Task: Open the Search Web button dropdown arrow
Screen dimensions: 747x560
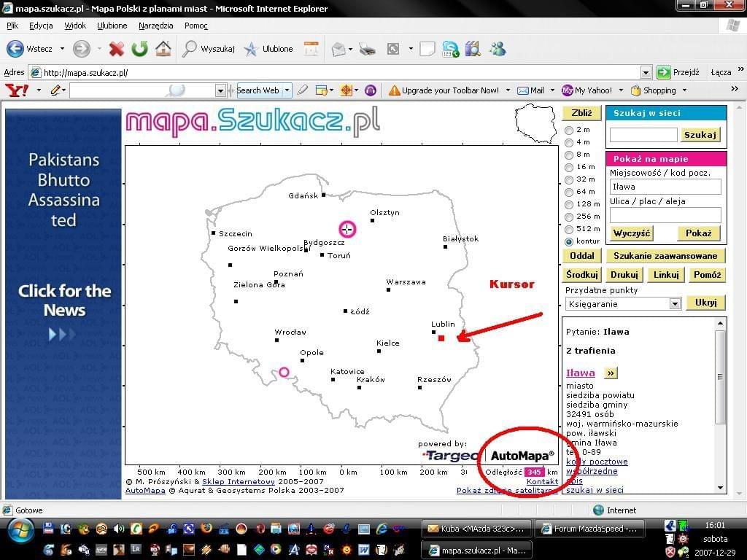Action: tap(287, 90)
